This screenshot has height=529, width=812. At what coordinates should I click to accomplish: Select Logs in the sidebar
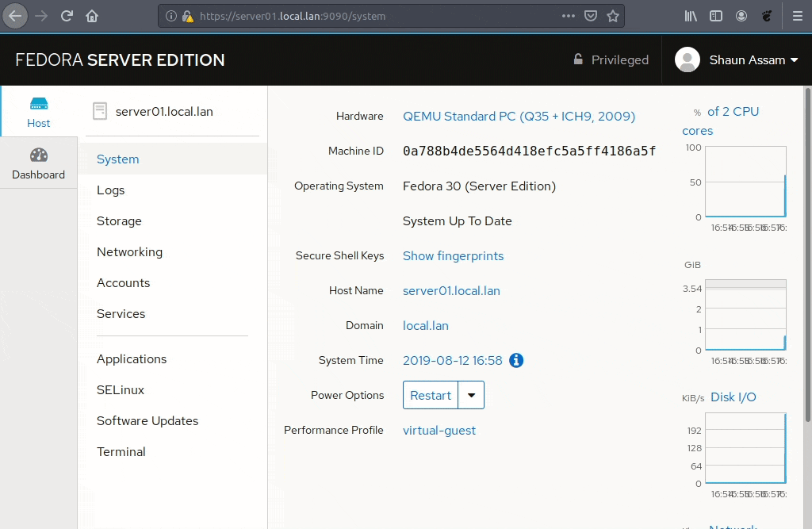click(x=110, y=190)
